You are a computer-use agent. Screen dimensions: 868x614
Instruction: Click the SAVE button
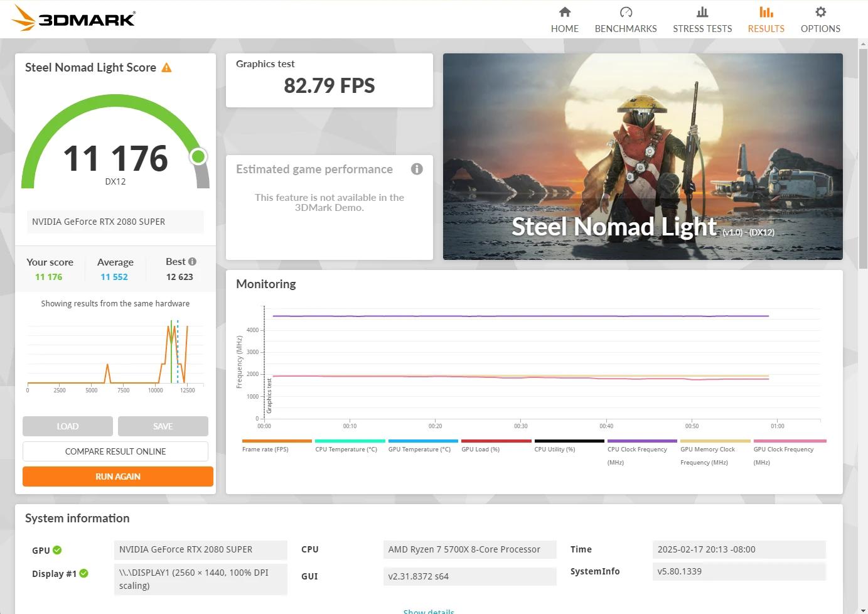163,426
